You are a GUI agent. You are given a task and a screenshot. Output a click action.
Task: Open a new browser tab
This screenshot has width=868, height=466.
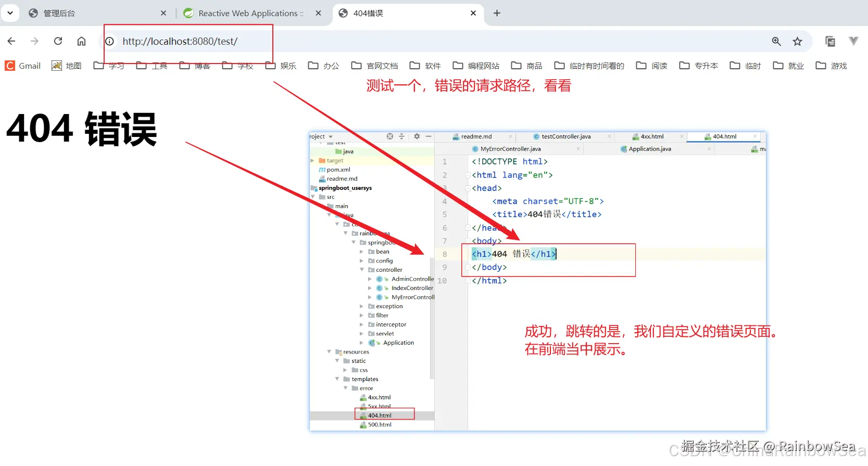497,13
